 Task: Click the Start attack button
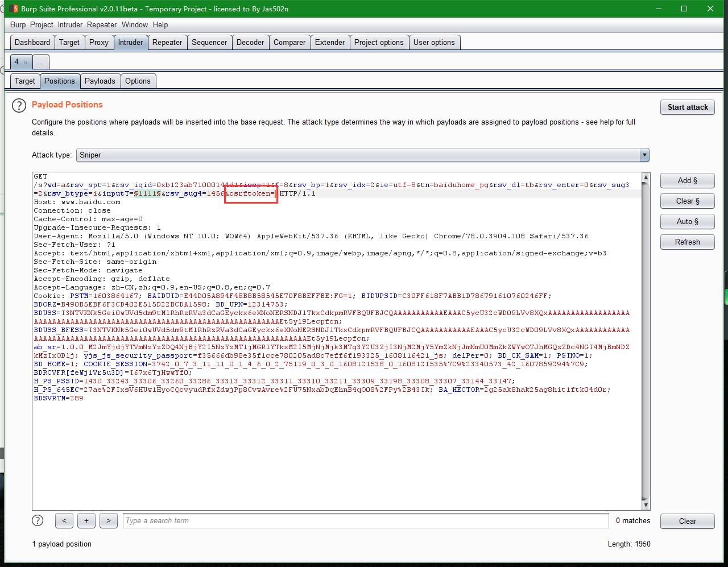pos(687,107)
